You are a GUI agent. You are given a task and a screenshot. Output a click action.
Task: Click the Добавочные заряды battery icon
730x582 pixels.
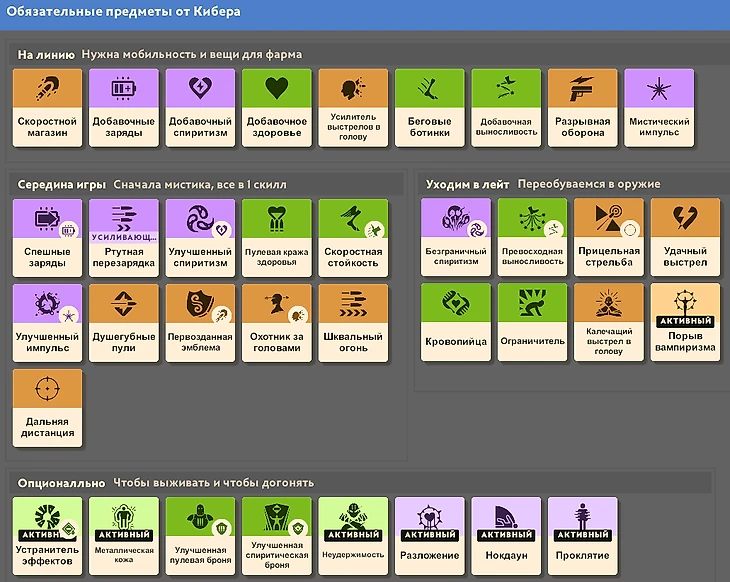pyautogui.click(x=123, y=88)
